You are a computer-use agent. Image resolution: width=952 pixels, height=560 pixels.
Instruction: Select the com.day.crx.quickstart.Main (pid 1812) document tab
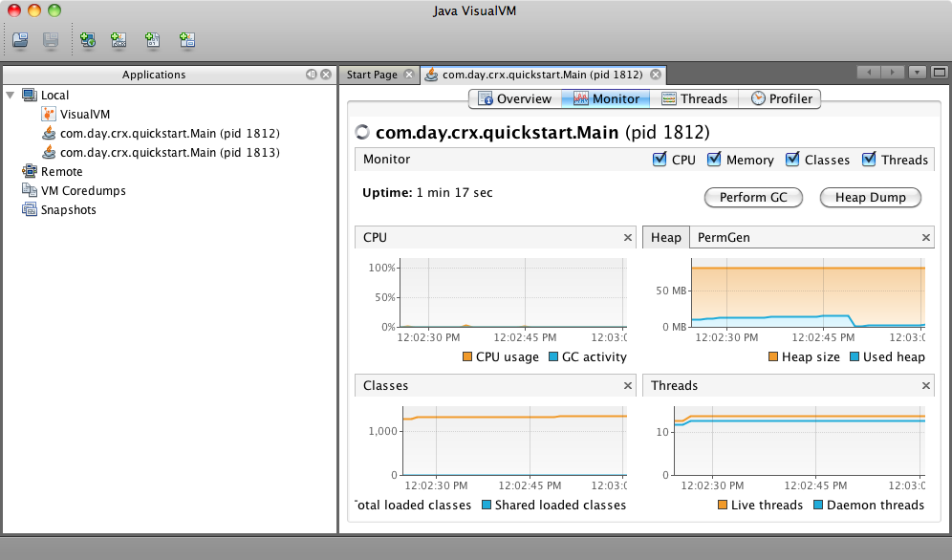[542, 75]
